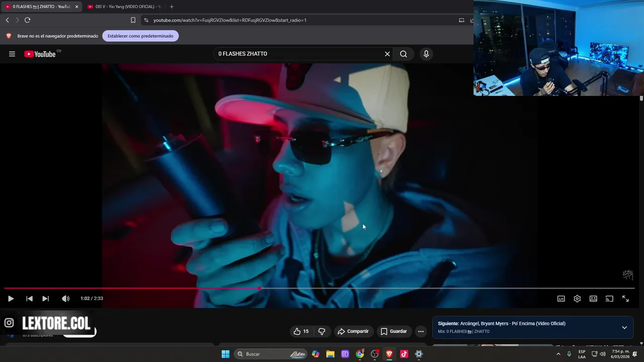
Task: Mute the video volume speaker icon
Action: [x=65, y=299]
